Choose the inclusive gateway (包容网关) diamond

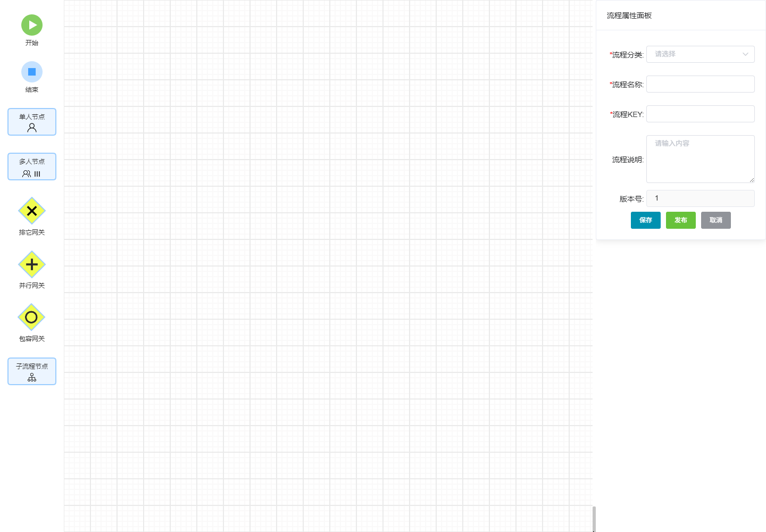click(31, 318)
